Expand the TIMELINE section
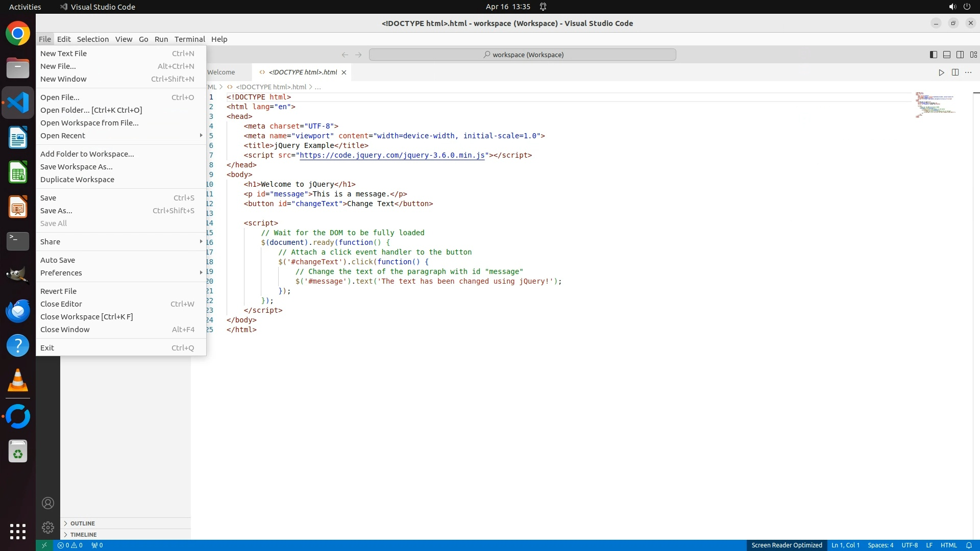 (x=83, y=535)
